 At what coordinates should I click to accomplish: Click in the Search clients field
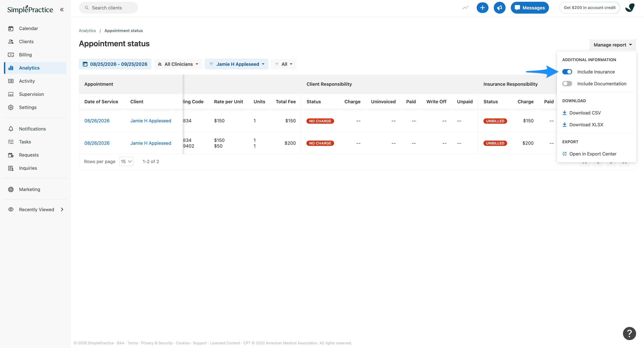click(x=108, y=8)
